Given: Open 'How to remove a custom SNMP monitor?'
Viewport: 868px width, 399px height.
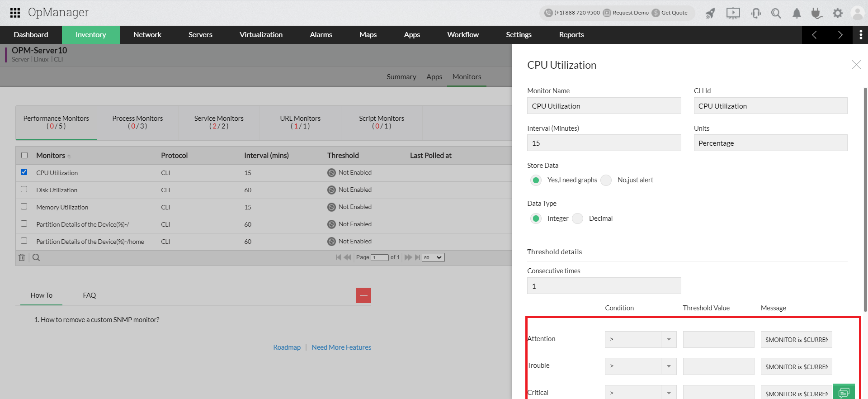Looking at the screenshot, I should [100, 320].
